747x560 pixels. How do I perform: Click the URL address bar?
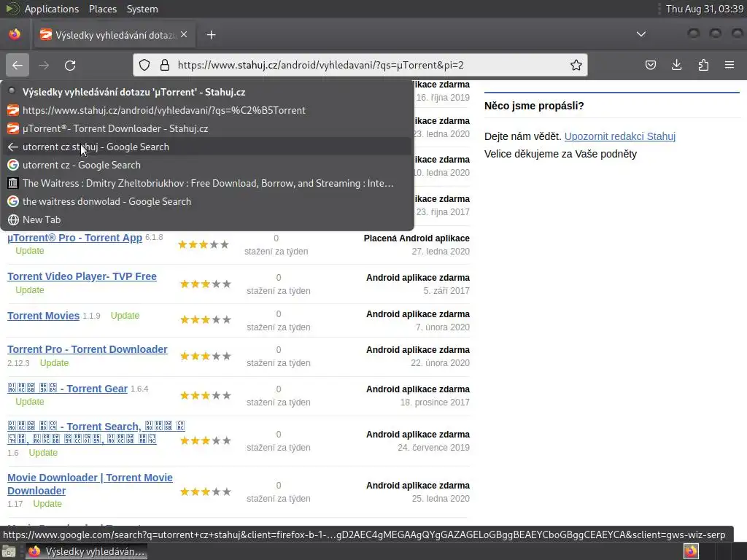[x=360, y=65]
